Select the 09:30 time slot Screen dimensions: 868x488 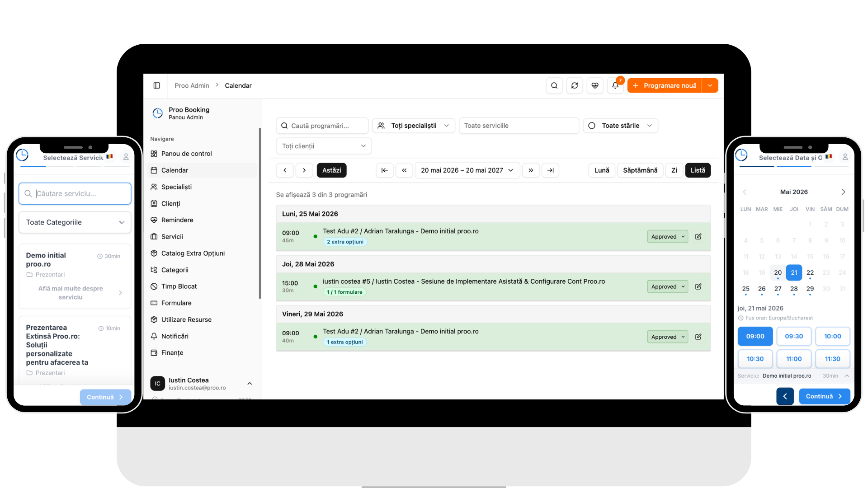pos(794,336)
